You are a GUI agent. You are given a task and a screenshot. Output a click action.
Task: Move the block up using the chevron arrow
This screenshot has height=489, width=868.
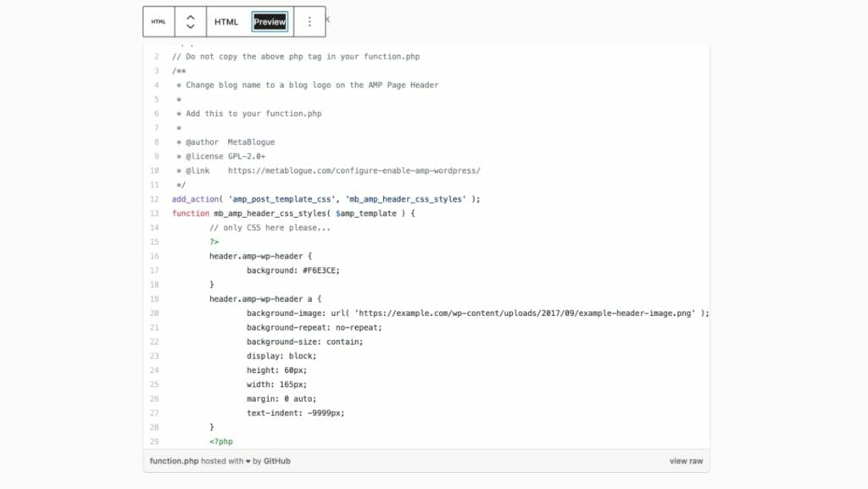(x=191, y=14)
